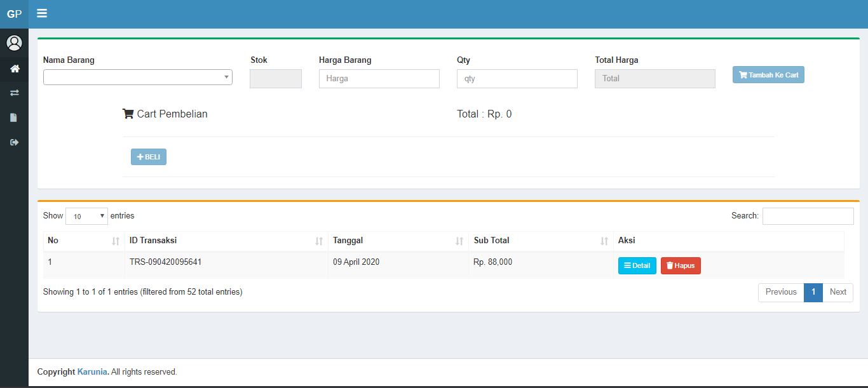The width and height of the screenshot is (868, 388).
Task: Open the hamburger navigation menu
Action: point(42,13)
